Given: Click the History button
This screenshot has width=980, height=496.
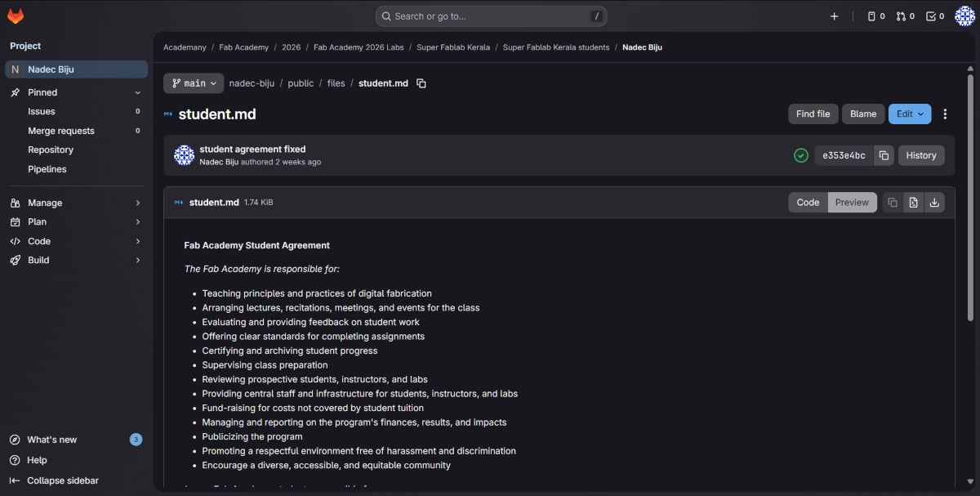Looking at the screenshot, I should (x=920, y=155).
